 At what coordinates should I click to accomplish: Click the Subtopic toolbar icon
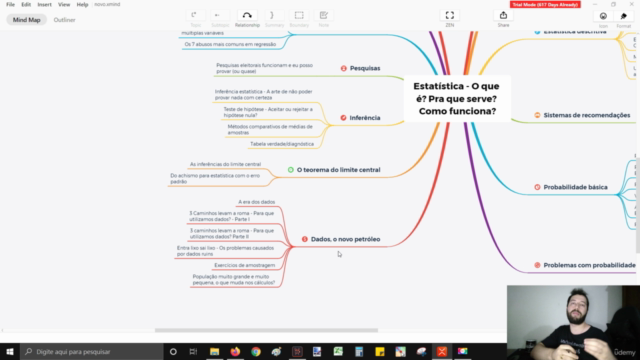(x=219, y=16)
